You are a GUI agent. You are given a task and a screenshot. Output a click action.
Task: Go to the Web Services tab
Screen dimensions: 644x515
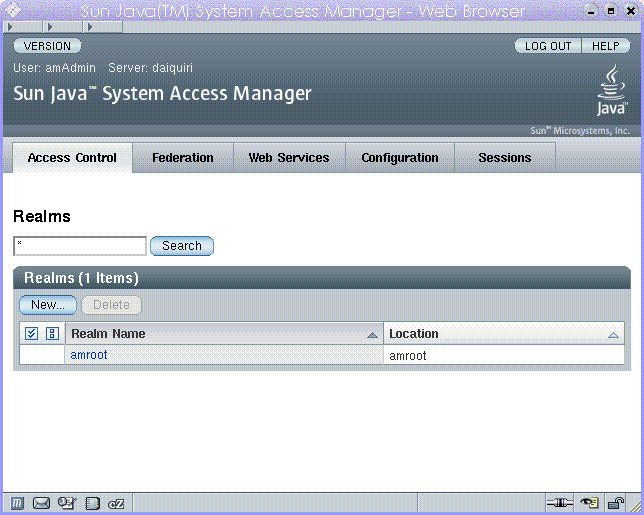tap(289, 158)
